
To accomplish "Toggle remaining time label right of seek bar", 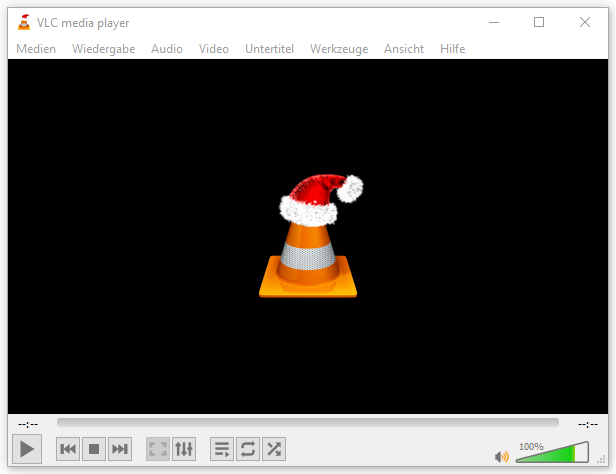I will (x=588, y=425).
